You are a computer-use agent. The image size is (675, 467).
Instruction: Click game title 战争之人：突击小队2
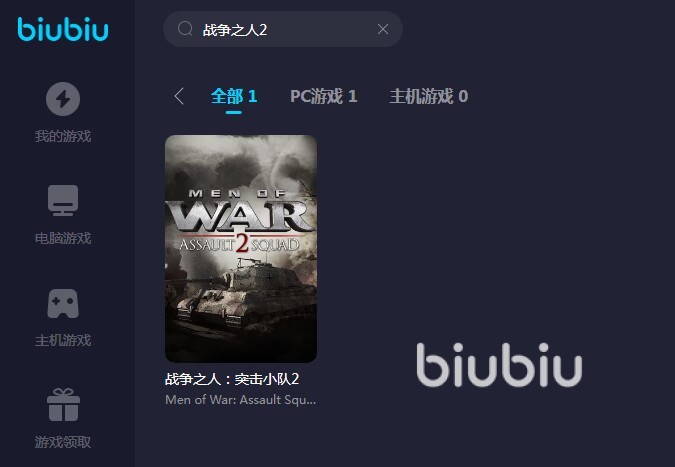232,379
